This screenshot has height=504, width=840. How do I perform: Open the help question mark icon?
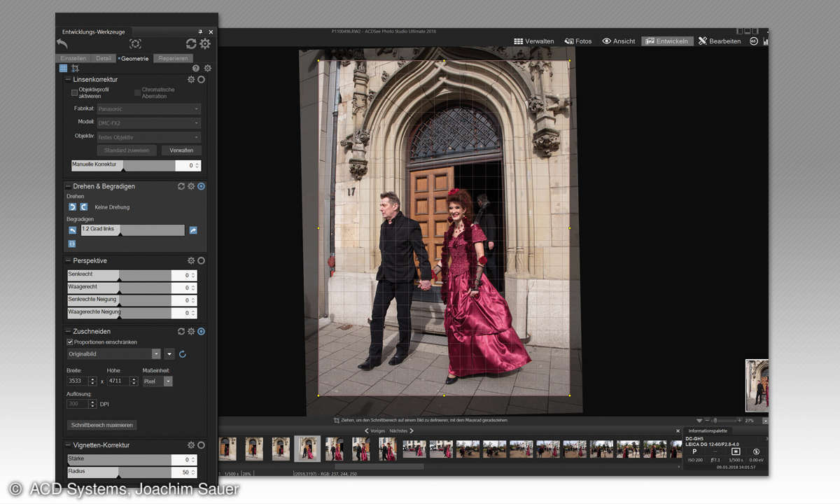tap(196, 68)
